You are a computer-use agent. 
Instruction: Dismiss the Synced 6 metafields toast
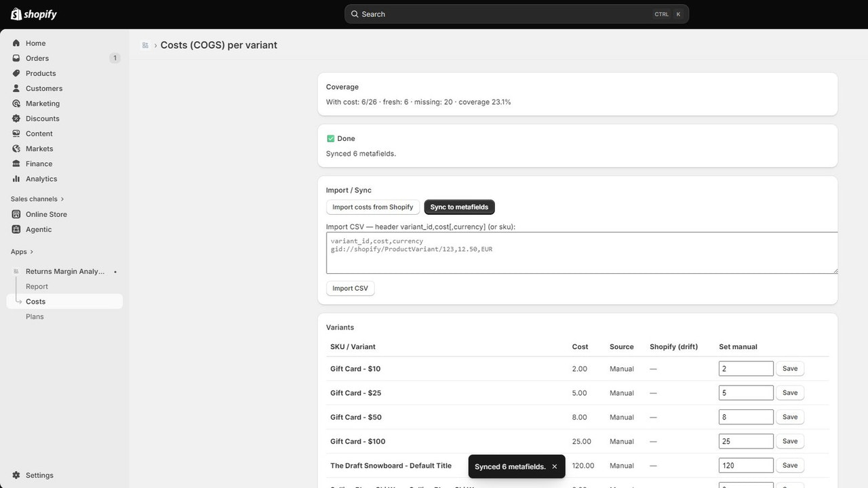554,466
